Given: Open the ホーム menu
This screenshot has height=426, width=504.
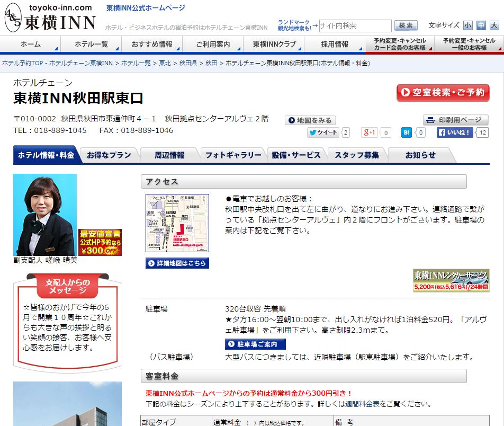Looking at the screenshot, I should [31, 45].
